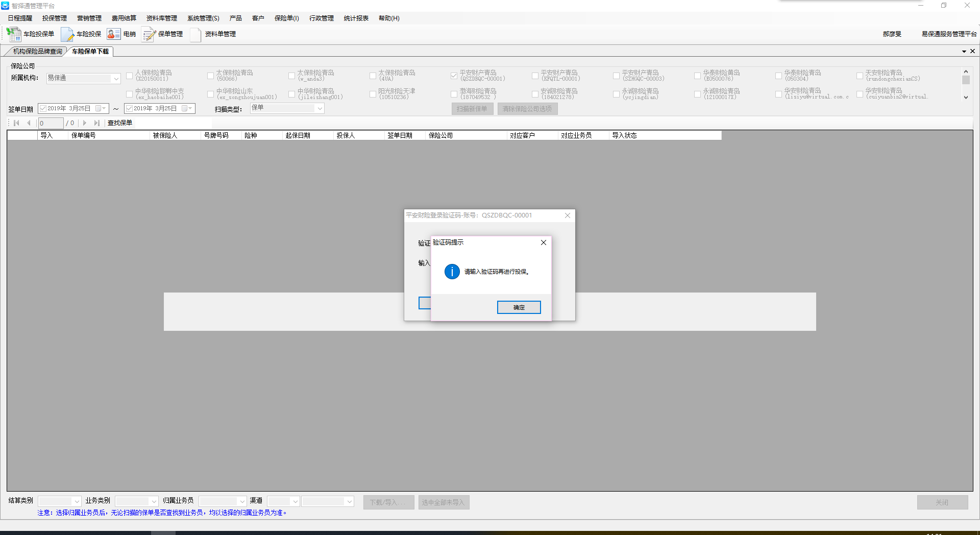Go to the first record in pager

click(x=16, y=123)
